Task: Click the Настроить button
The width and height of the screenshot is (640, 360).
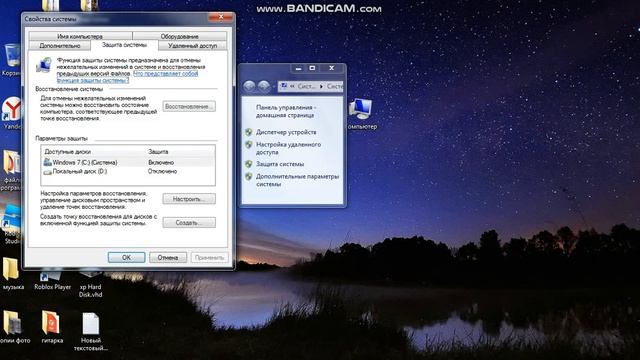Action: 189,199
